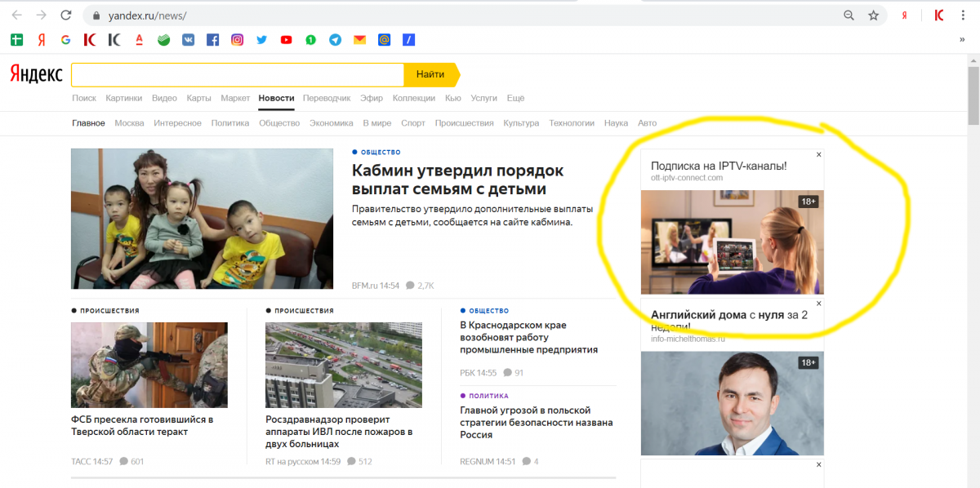Open the YouTube bookmark
Viewport: 980px width, 488px height.
[x=286, y=39]
